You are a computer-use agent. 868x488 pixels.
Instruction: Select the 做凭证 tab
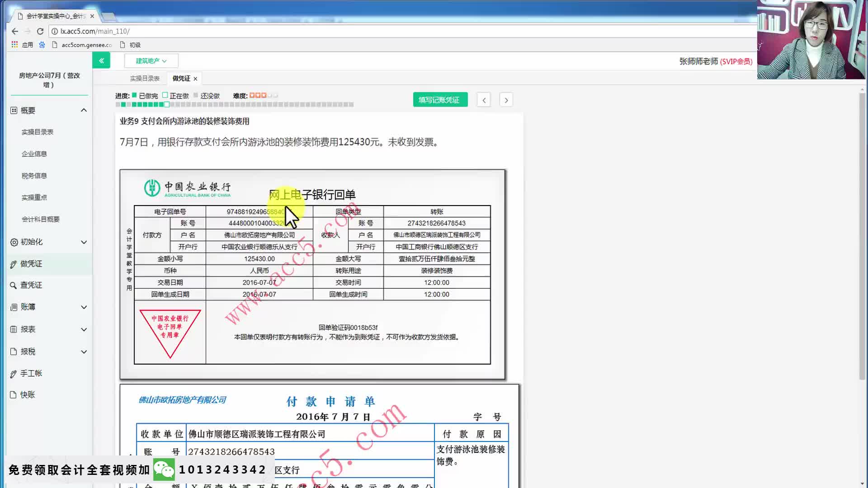pos(180,78)
